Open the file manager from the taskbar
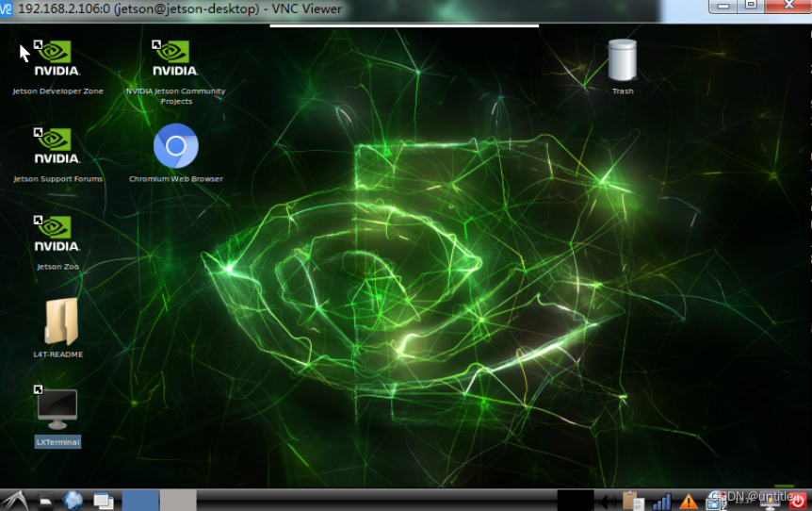The image size is (812, 511). click(x=46, y=502)
